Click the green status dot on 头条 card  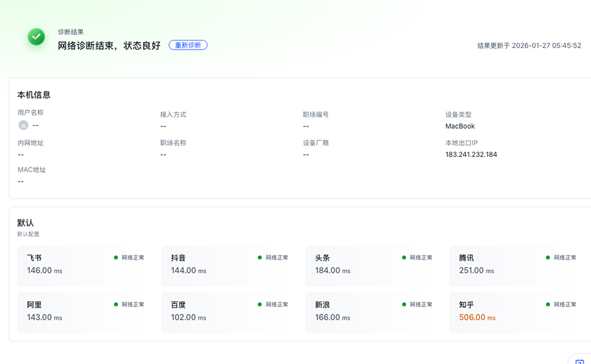[x=404, y=257]
